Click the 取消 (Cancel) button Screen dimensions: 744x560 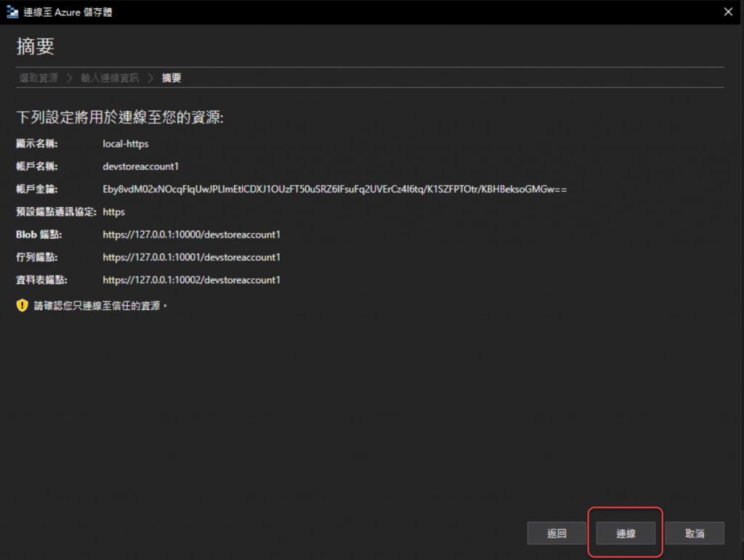click(x=695, y=533)
